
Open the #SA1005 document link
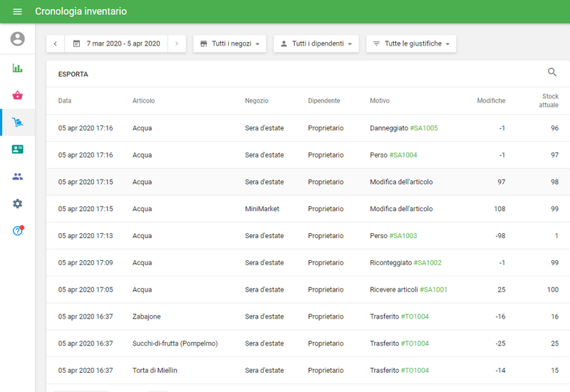[424, 128]
